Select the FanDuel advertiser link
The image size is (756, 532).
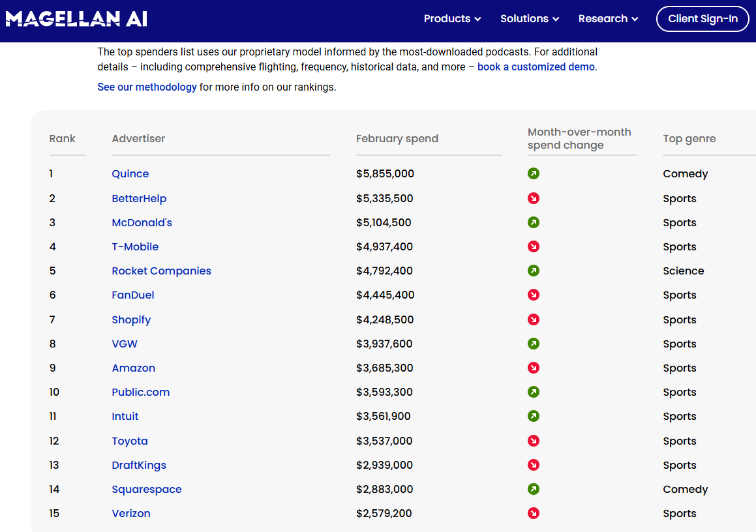(x=133, y=295)
